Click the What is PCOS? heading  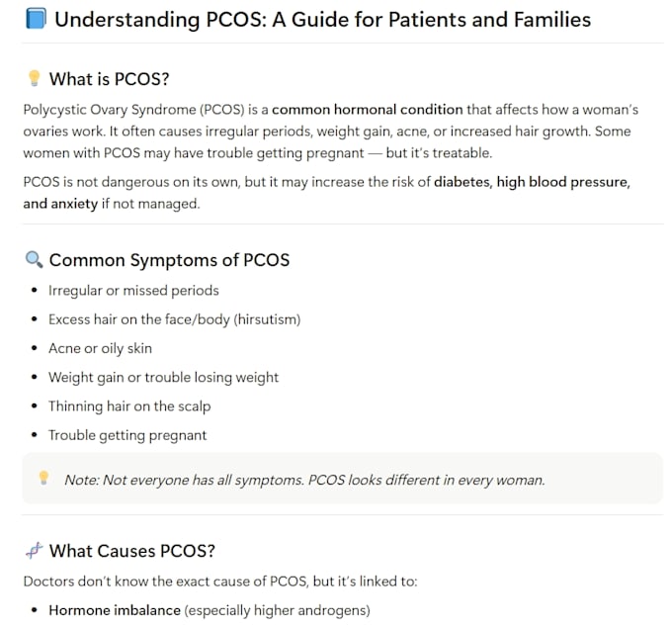tap(110, 79)
